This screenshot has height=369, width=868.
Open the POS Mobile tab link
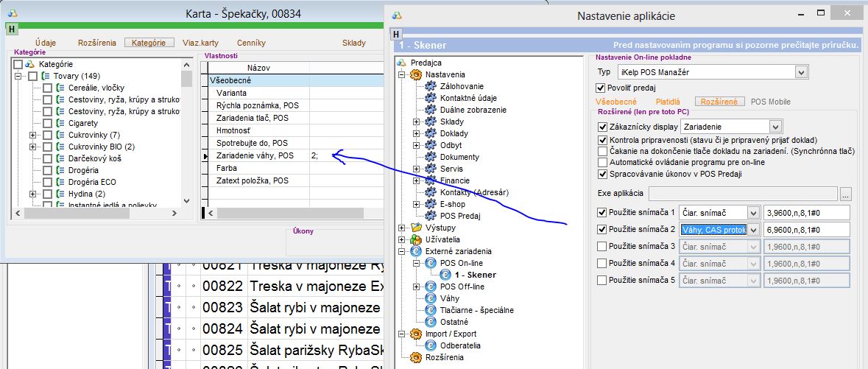pos(770,102)
